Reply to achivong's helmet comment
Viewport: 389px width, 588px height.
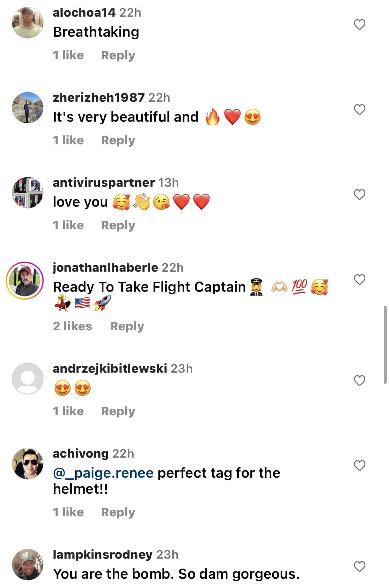[x=118, y=512]
